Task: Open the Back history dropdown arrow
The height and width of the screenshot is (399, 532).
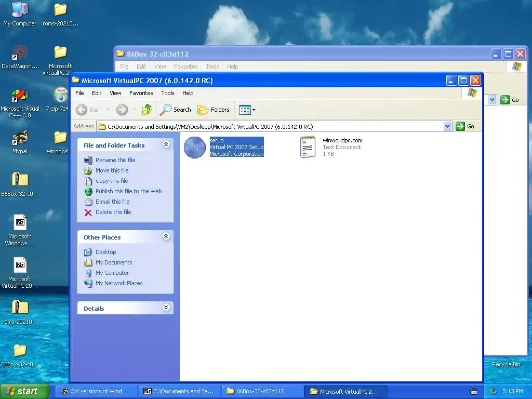Action: click(x=108, y=110)
